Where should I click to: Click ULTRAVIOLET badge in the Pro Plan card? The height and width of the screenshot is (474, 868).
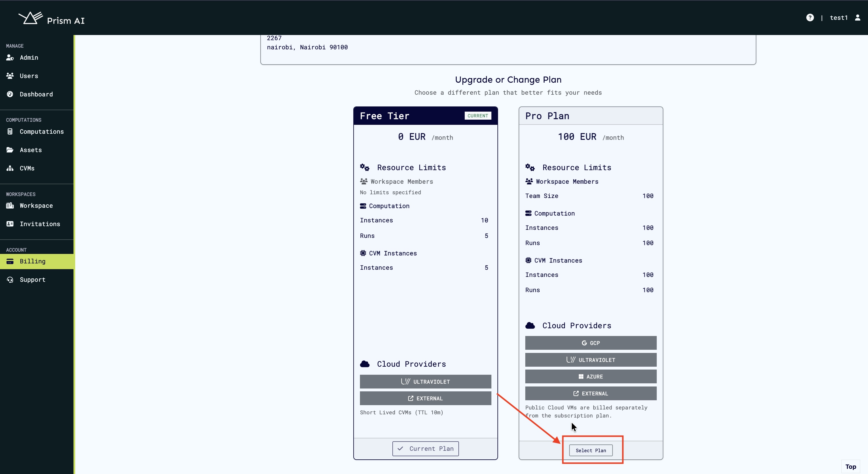point(591,360)
